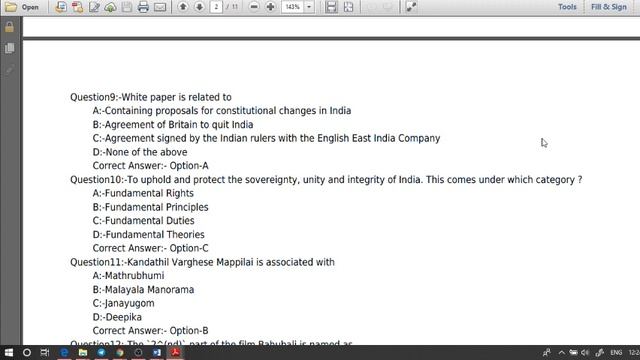Open Microsoft Word from taskbar
Screen dimensions: 640x360
pos(157,352)
